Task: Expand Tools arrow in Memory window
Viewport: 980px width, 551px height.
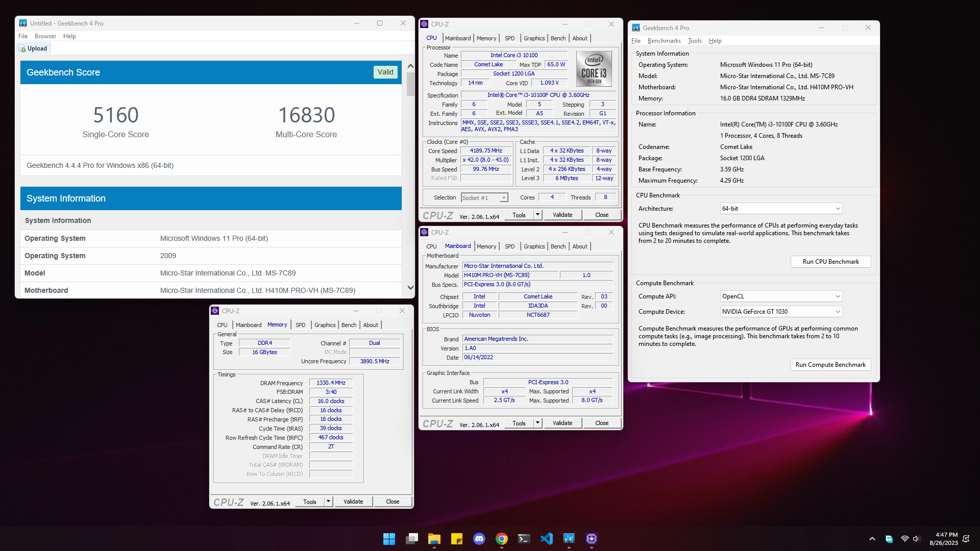Action: coord(328,502)
